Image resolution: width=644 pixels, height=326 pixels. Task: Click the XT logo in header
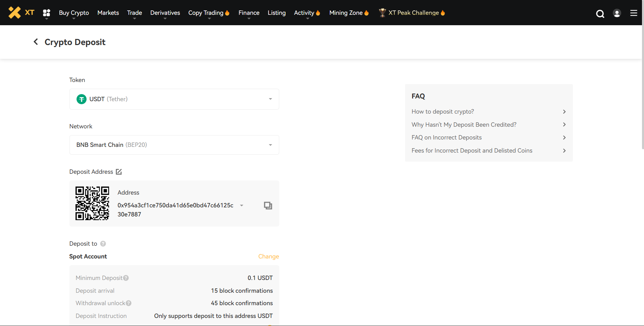tap(21, 13)
